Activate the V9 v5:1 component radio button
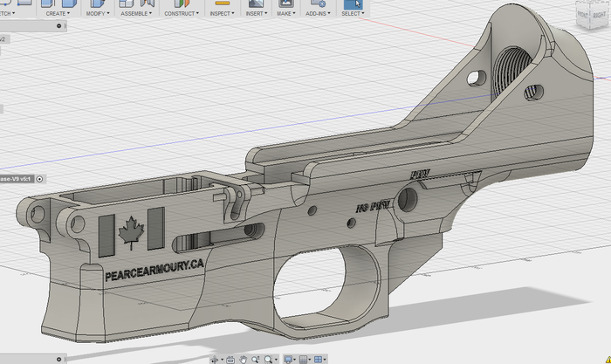Screen dimensions: 611x364 40,178
